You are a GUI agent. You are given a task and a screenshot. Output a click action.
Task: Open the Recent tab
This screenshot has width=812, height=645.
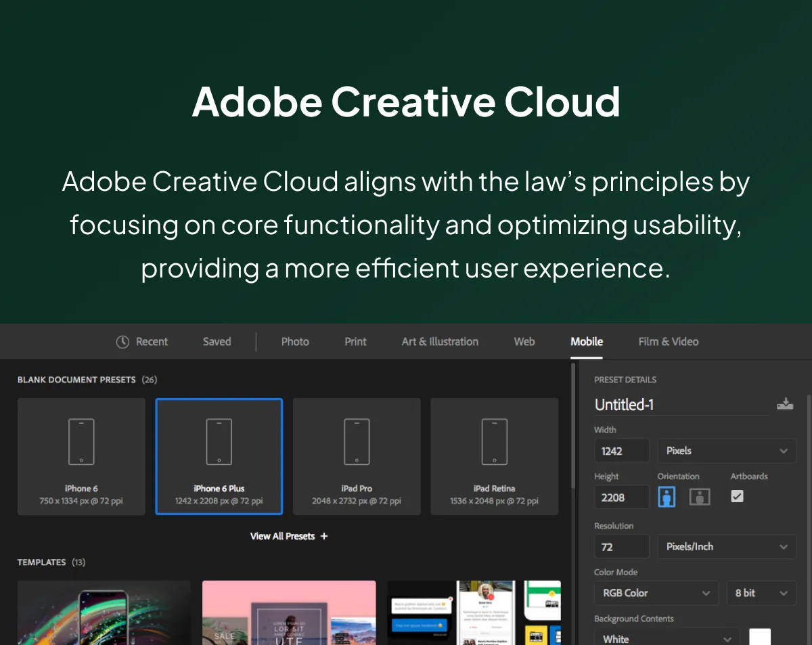142,342
